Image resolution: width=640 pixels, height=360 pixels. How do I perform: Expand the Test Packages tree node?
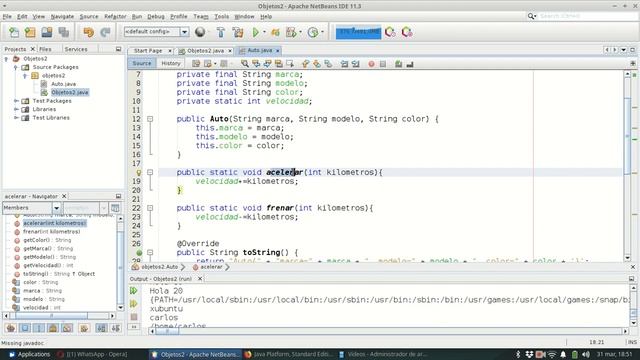point(16,101)
